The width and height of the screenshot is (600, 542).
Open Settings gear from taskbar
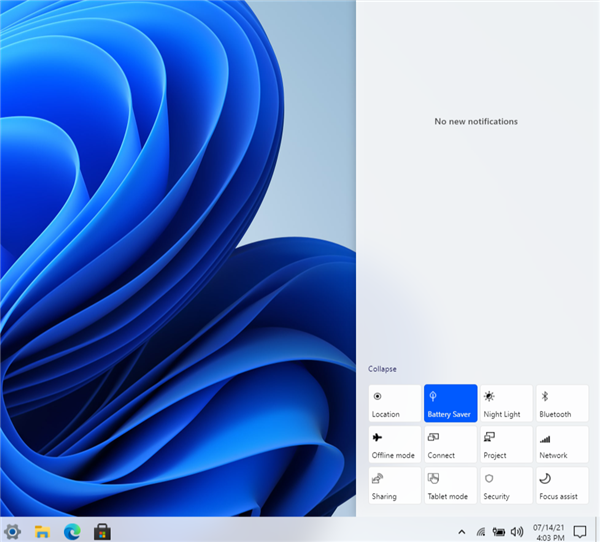pyautogui.click(x=12, y=532)
